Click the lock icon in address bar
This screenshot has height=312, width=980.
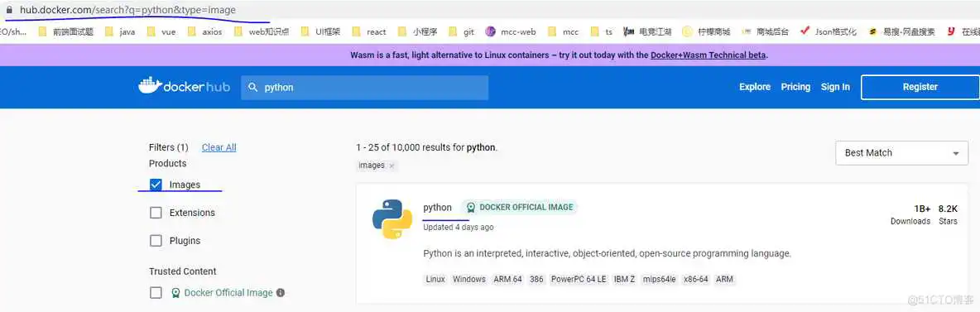(x=9, y=11)
